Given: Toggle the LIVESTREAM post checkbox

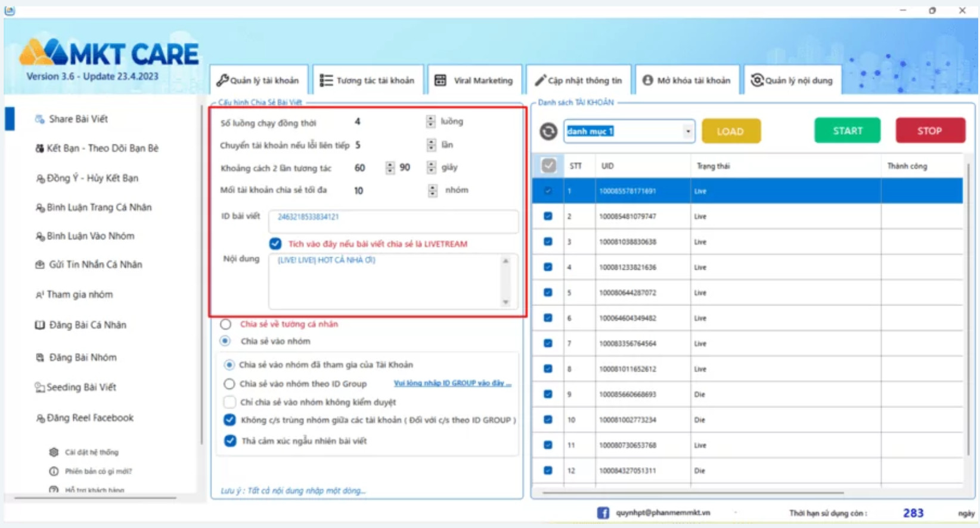Looking at the screenshot, I should tap(275, 244).
